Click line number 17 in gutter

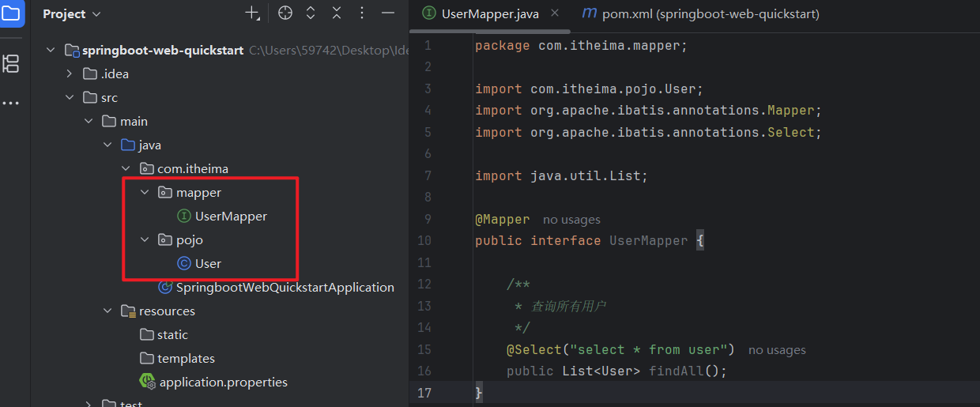(x=424, y=393)
